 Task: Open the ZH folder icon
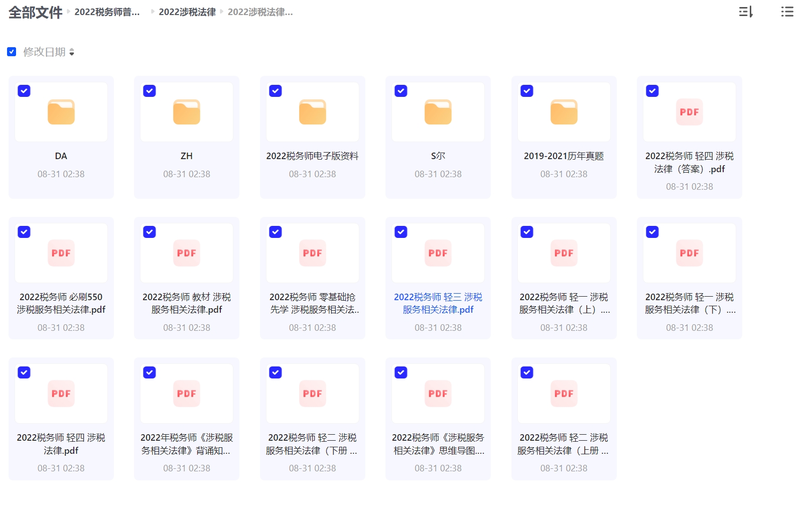[187, 112]
